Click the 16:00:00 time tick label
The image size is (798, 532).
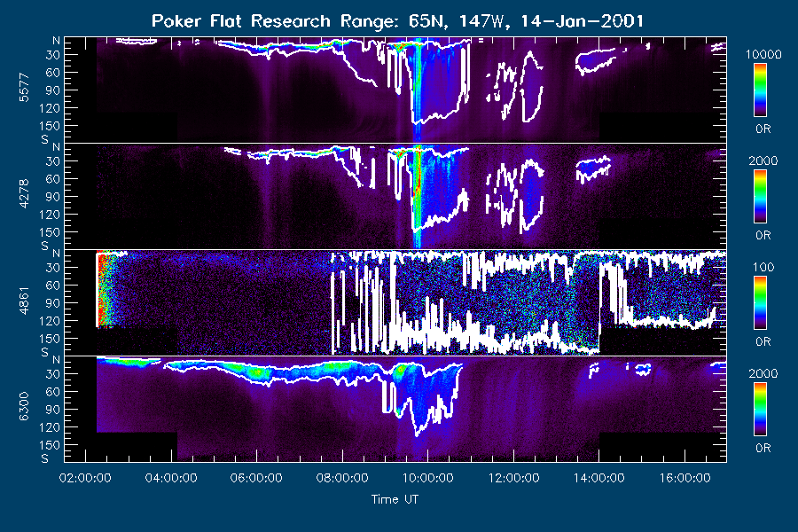tap(685, 478)
